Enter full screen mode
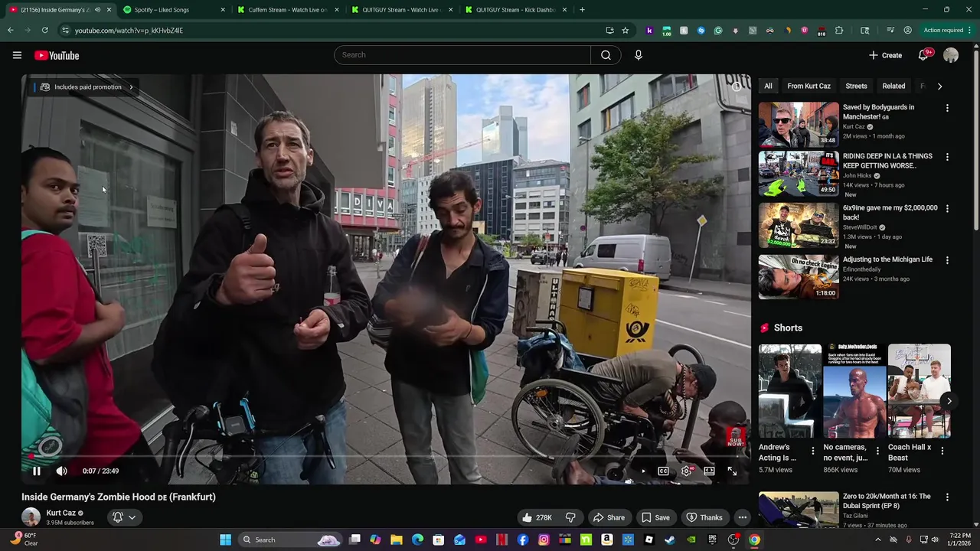 pos(732,471)
